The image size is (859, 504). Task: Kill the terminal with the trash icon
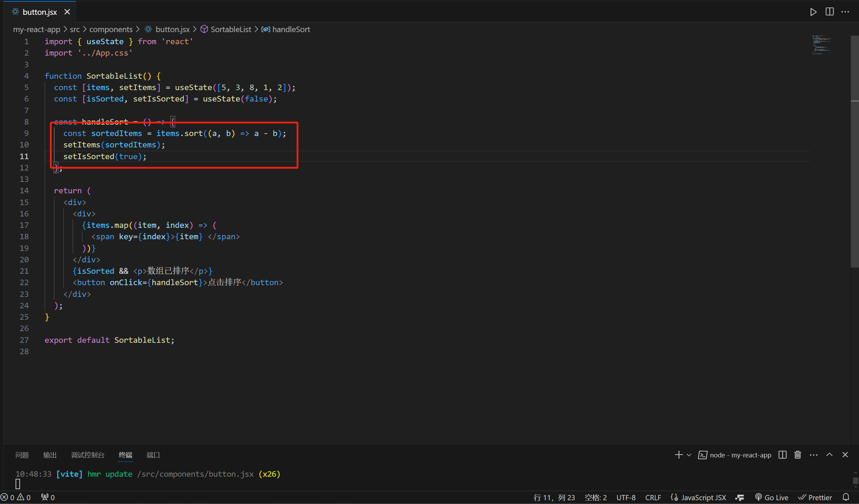[797, 455]
